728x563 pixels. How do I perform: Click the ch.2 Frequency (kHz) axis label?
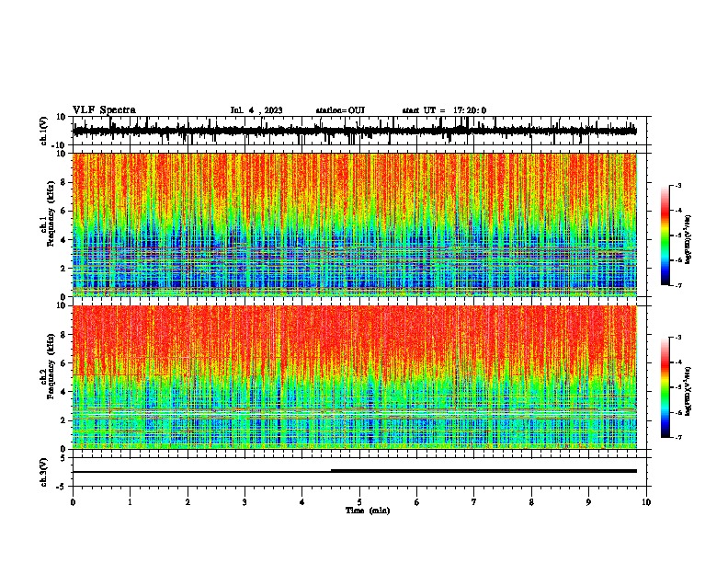51,366
